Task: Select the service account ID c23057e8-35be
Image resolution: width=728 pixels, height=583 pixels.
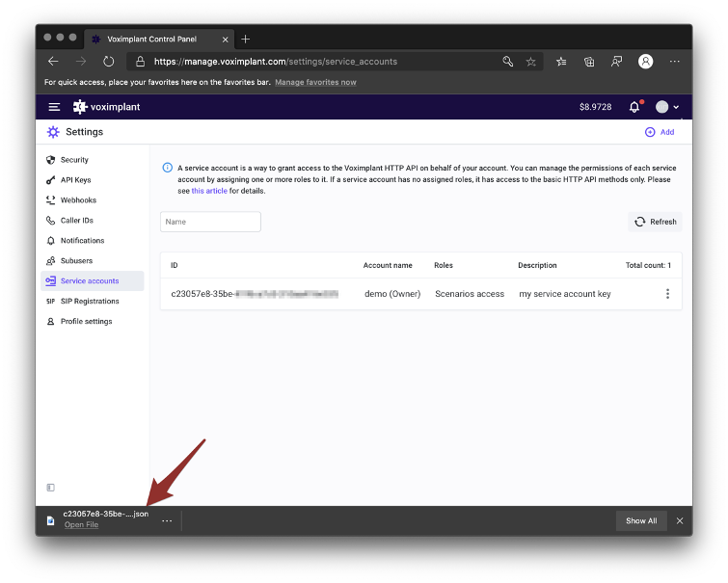Action: point(255,294)
